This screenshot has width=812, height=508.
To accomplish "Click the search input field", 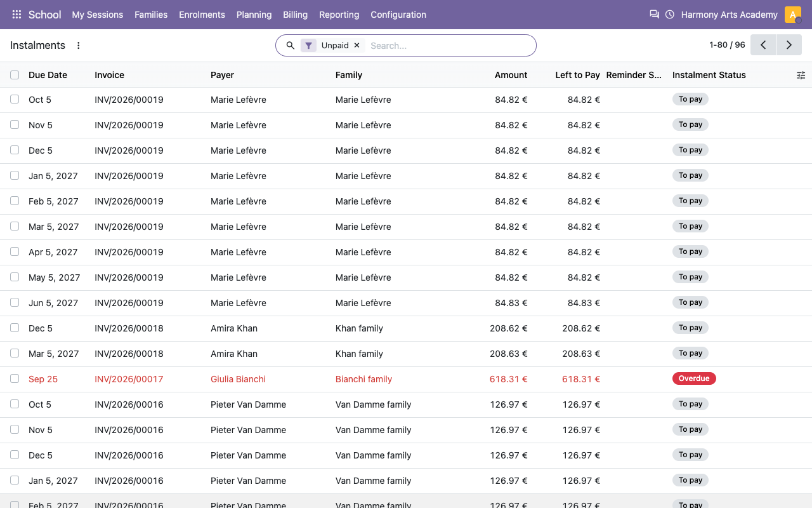I will pos(449,46).
